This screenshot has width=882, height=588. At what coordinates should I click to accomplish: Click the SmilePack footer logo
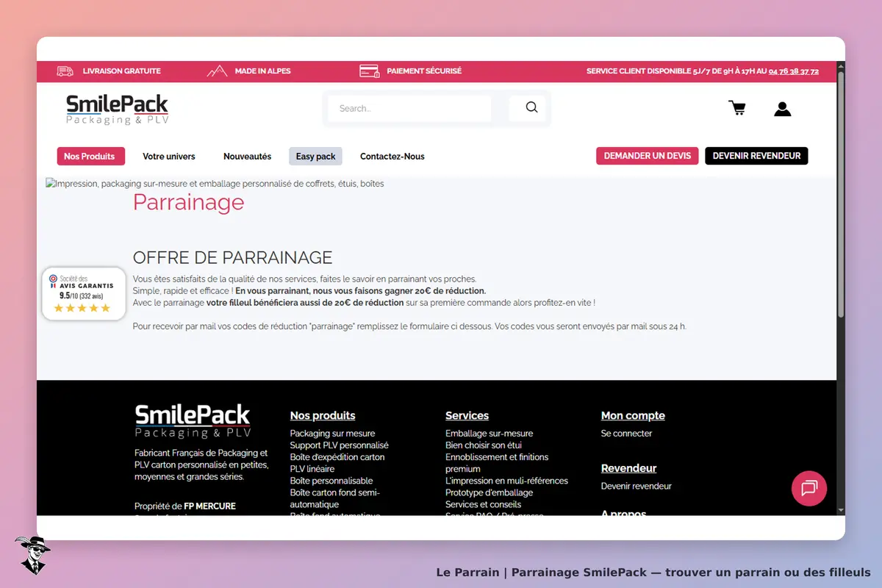coord(193,421)
